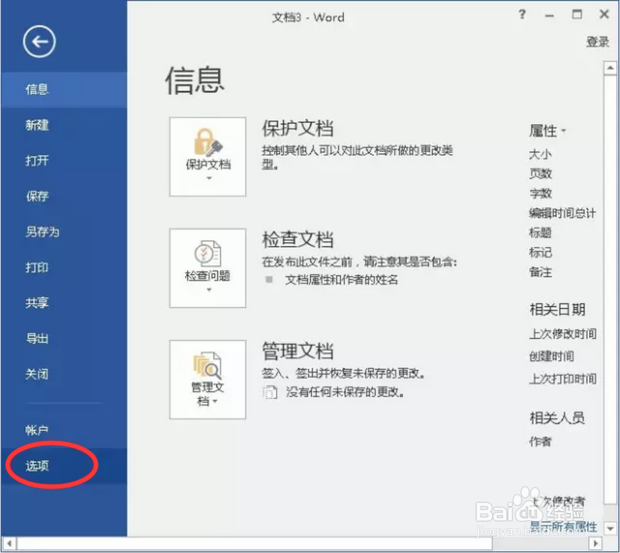Click the 标记 property label
The image size is (620, 553).
[x=540, y=252]
